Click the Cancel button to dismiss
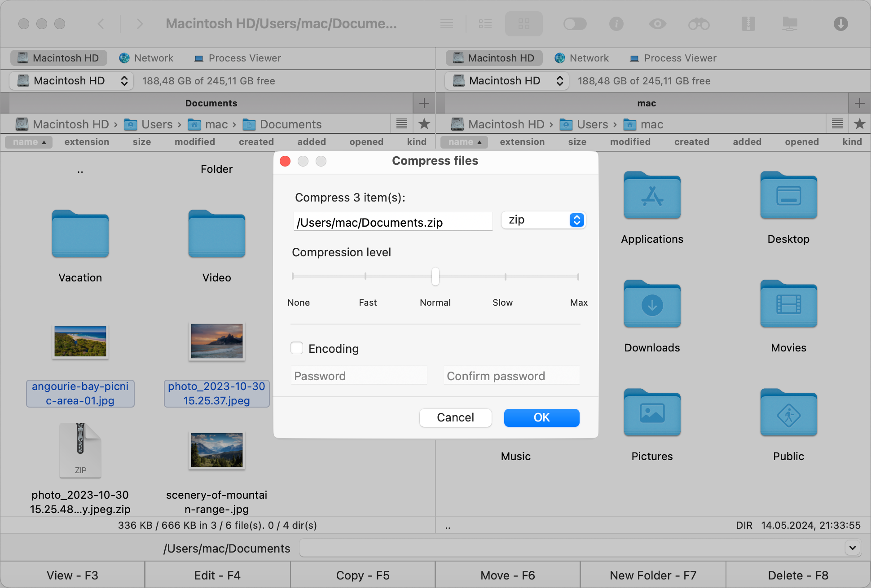The height and width of the screenshot is (588, 871). [x=456, y=417]
